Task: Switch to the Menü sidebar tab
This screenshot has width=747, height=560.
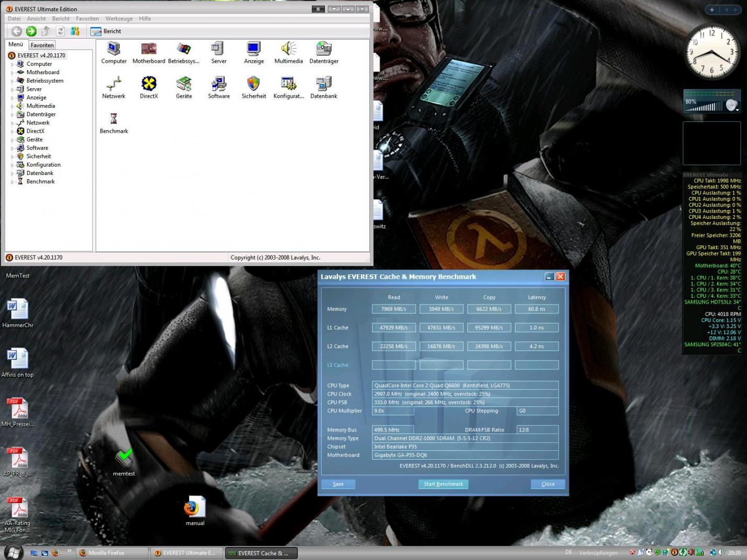Action: pyautogui.click(x=16, y=44)
